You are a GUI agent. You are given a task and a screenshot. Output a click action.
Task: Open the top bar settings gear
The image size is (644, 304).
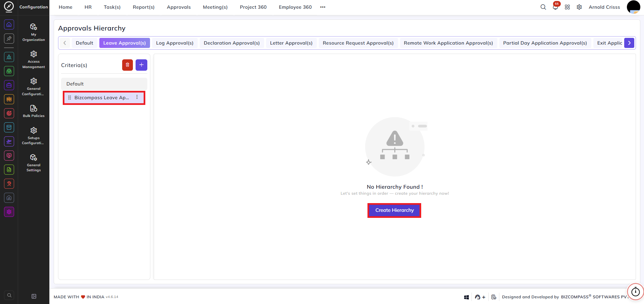[579, 7]
